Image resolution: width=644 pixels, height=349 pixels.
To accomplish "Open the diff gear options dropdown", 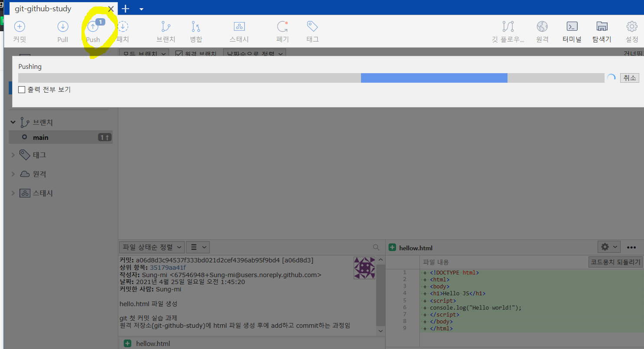I will (609, 247).
